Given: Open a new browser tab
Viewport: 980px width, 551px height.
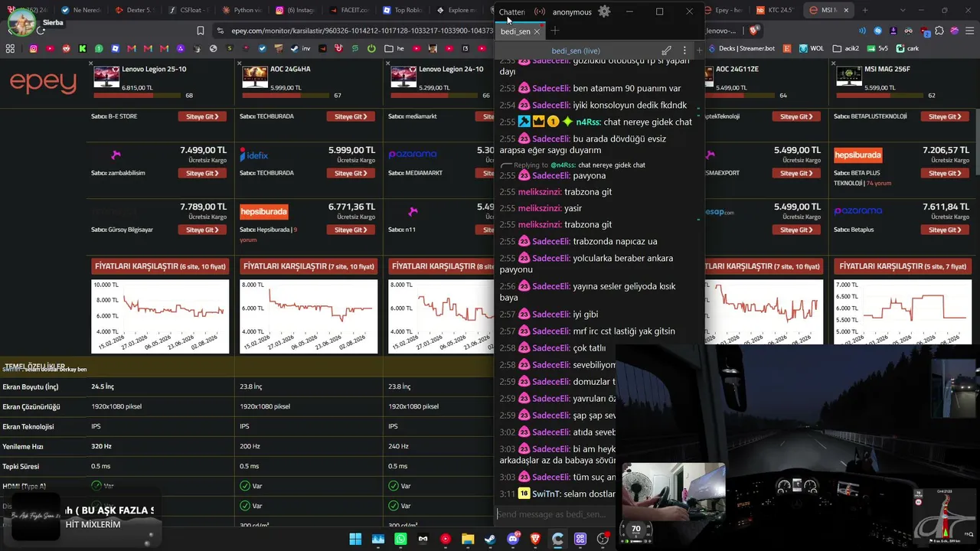Looking at the screenshot, I should click(865, 11).
